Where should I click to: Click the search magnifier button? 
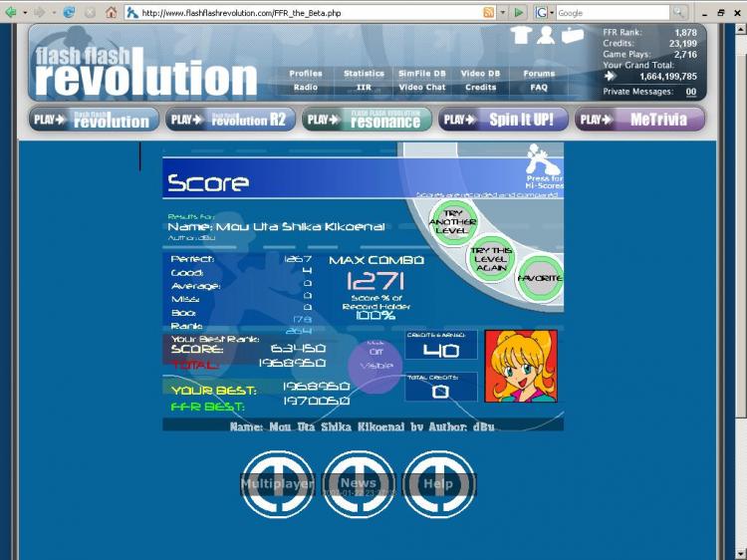click(678, 13)
